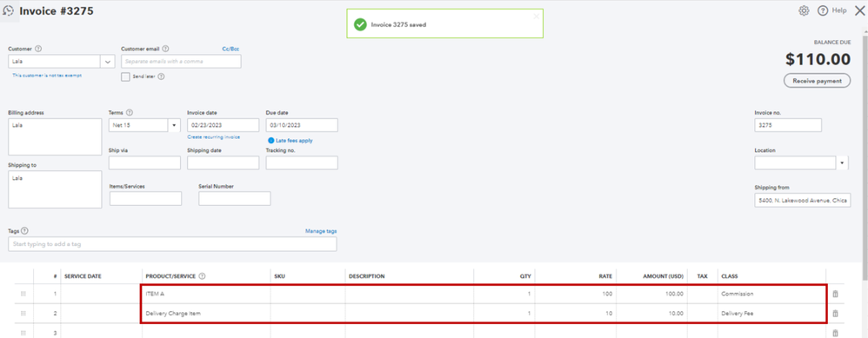Click the Commission class cell
868x338 pixels.
[771, 294]
